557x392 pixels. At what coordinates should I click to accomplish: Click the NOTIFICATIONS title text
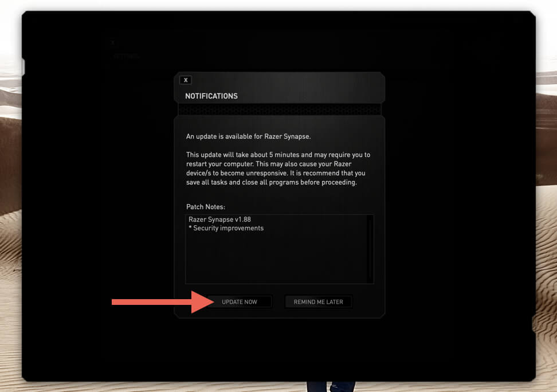tap(211, 96)
